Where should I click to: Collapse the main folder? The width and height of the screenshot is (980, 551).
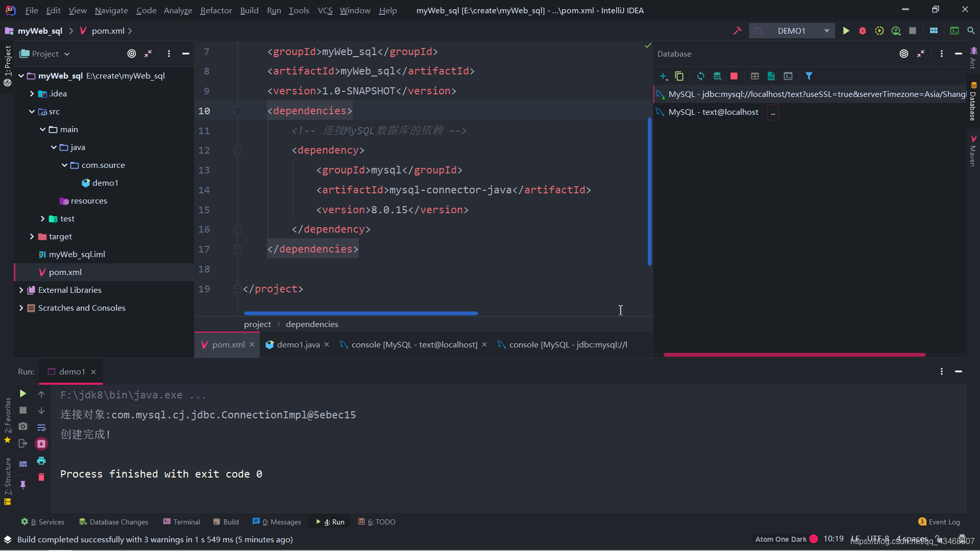(42, 129)
